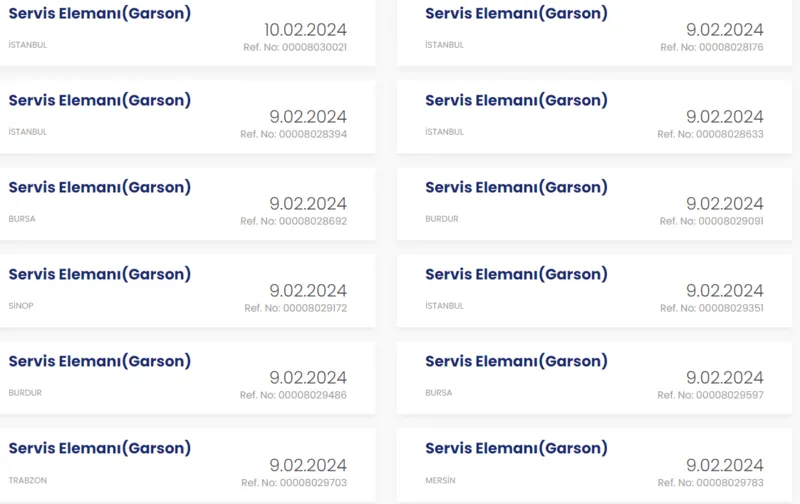This screenshot has height=504, width=800.
Task: Open the Mersin Servis Elemanı(Garson) listing
Action: tap(516, 449)
